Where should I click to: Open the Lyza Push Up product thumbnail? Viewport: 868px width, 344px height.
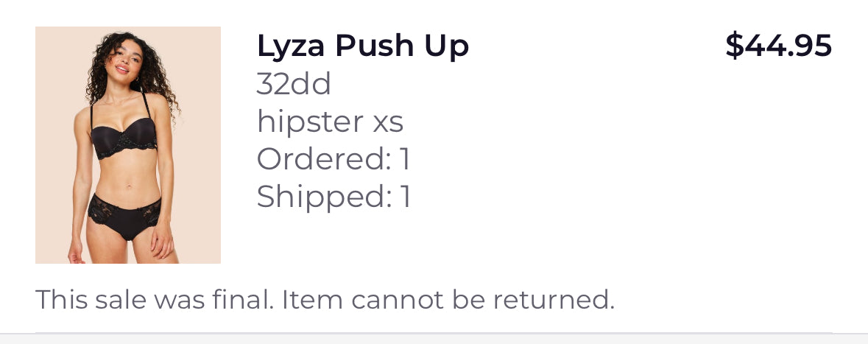128,145
